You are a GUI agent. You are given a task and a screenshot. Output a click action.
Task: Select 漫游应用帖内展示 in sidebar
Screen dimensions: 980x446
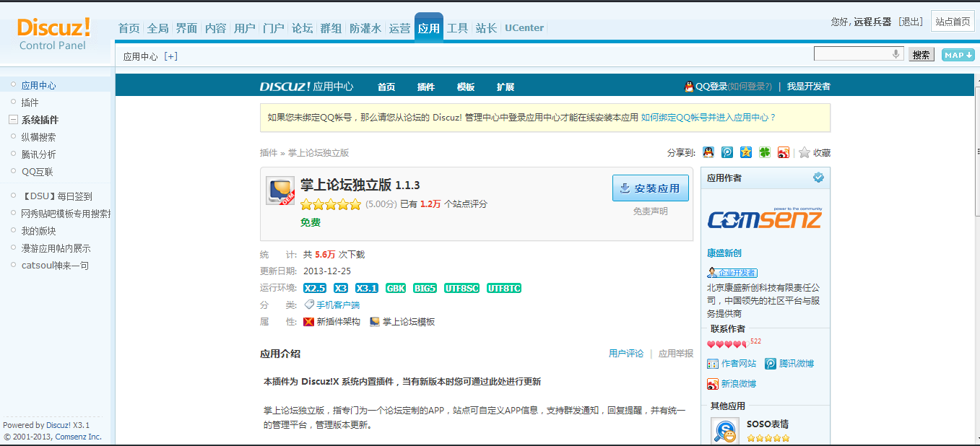coord(56,248)
